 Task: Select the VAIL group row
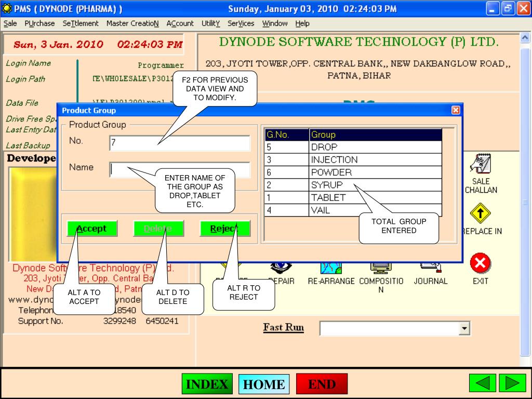point(353,210)
